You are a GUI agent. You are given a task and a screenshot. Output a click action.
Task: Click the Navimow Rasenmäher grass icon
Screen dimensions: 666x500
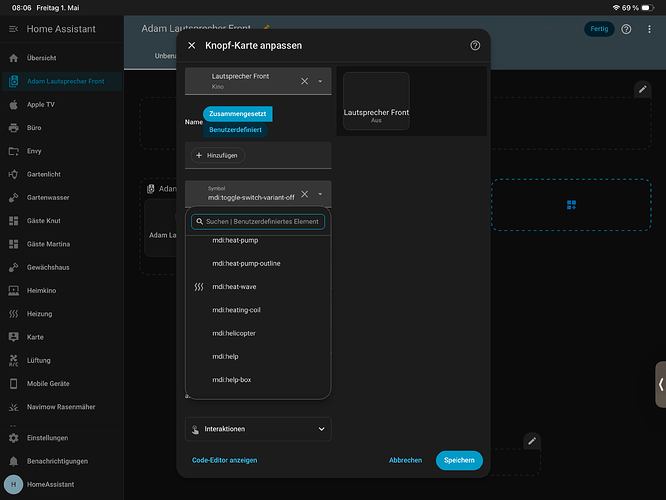click(14, 407)
